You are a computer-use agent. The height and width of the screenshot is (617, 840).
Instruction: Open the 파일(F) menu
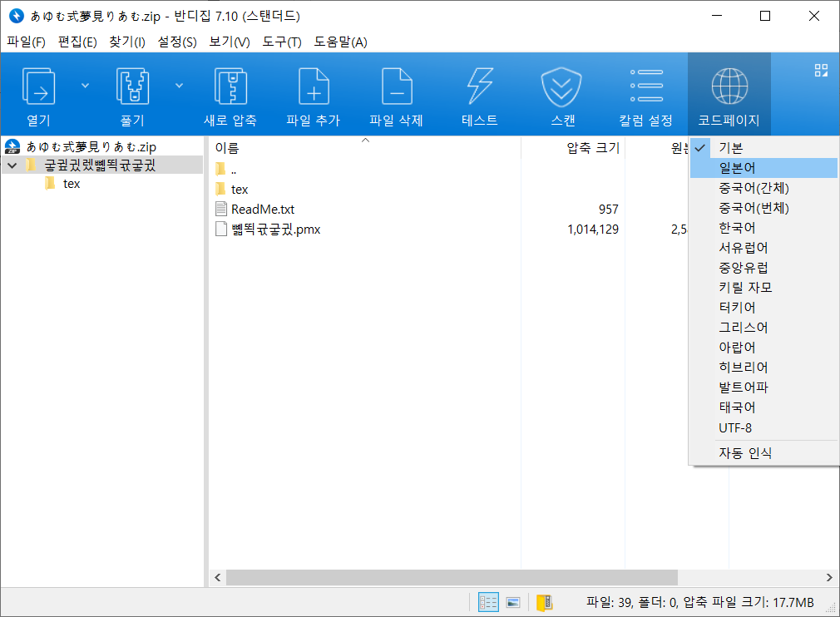[26, 42]
